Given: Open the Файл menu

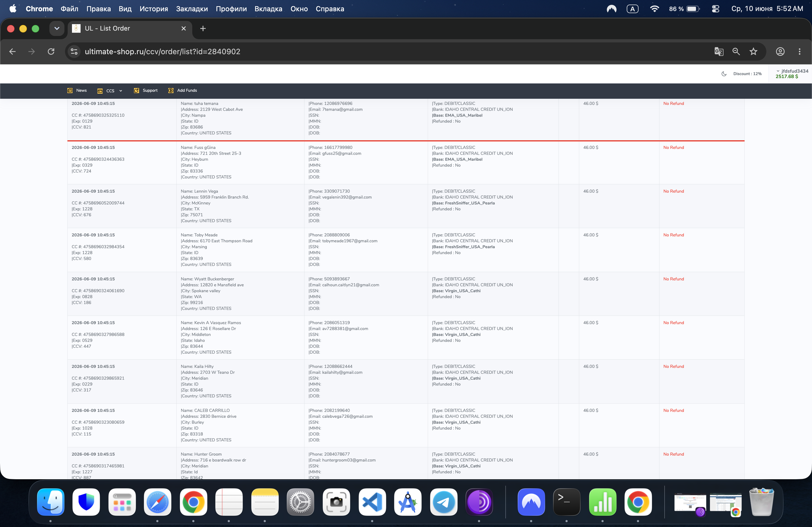Looking at the screenshot, I should (x=69, y=9).
